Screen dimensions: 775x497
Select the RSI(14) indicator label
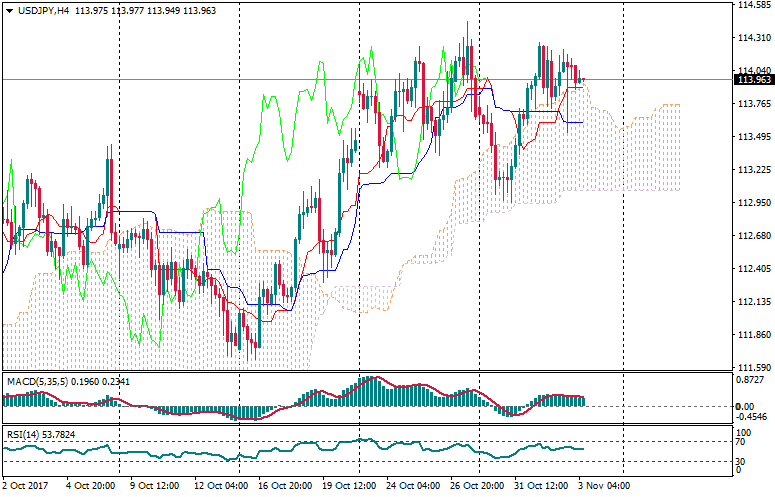tap(20, 435)
